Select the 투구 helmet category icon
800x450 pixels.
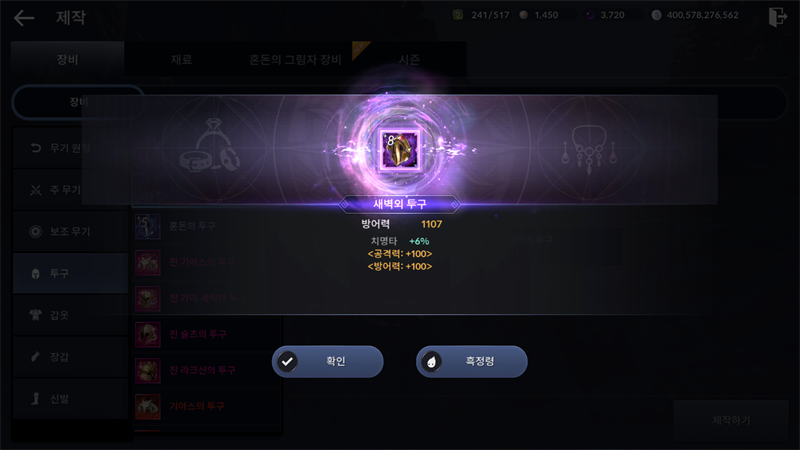36,273
